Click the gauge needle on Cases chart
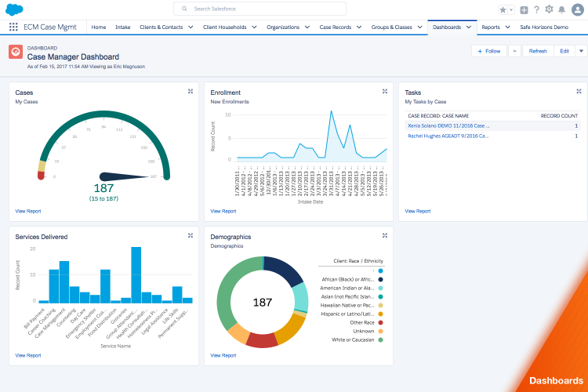Screen dimensions: 588x392 (124, 176)
